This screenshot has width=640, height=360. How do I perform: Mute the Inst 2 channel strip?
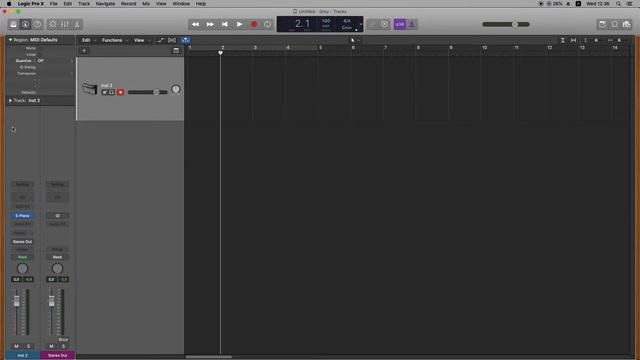click(16, 346)
